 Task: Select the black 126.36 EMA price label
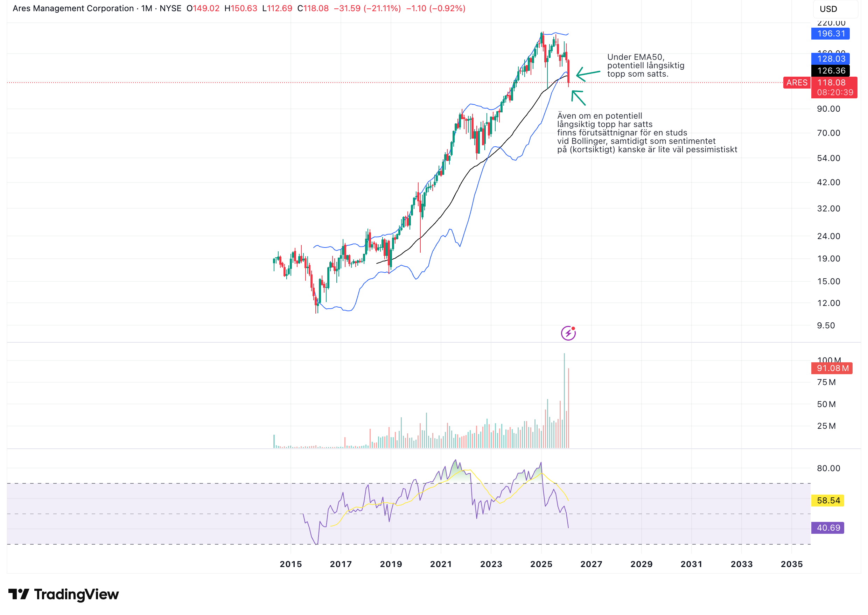pyautogui.click(x=830, y=70)
